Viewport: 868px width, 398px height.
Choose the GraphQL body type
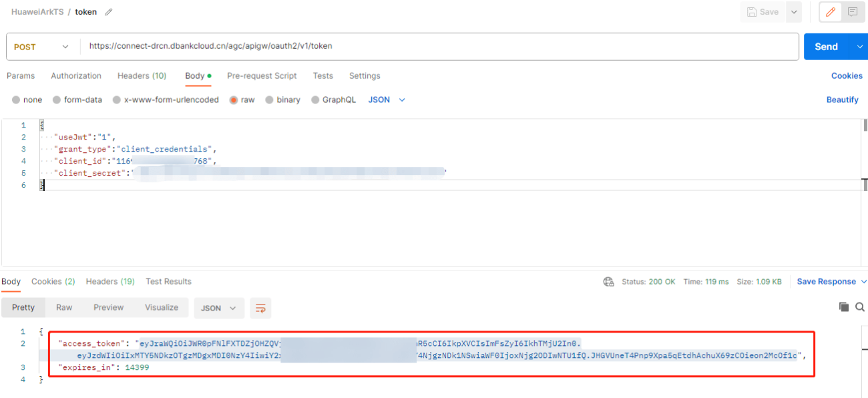tap(314, 99)
